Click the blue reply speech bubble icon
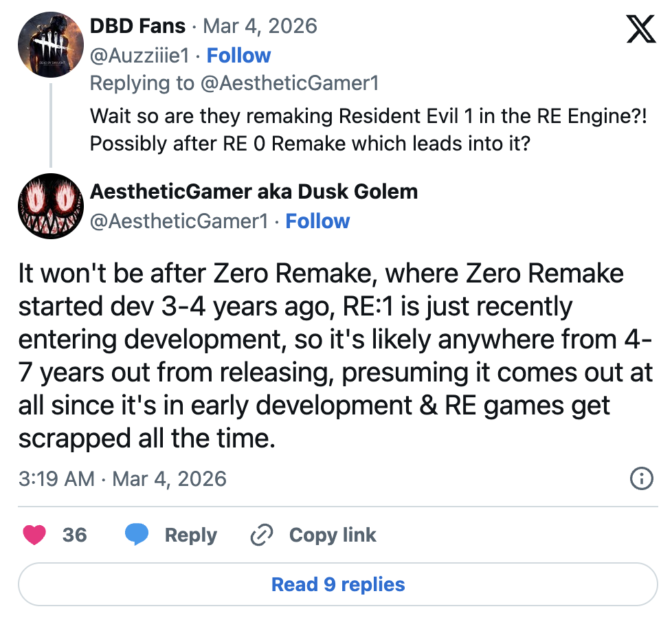This screenshot has height=620, width=672. (136, 535)
